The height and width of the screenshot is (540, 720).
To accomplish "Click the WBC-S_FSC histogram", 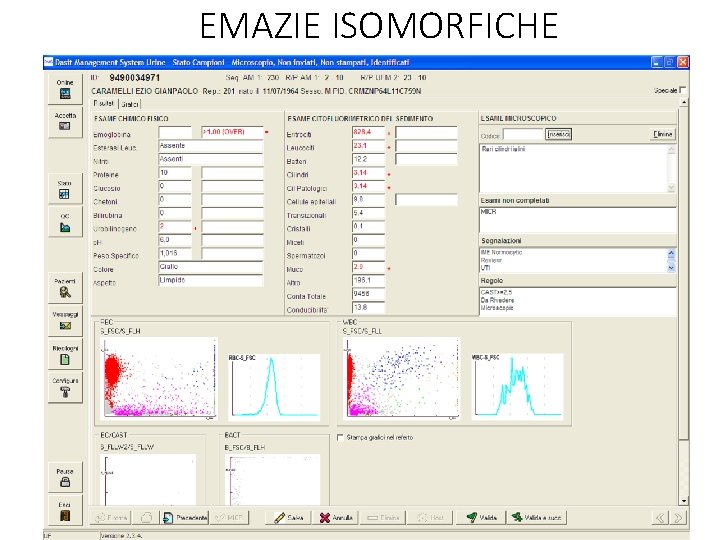I will click(x=518, y=387).
